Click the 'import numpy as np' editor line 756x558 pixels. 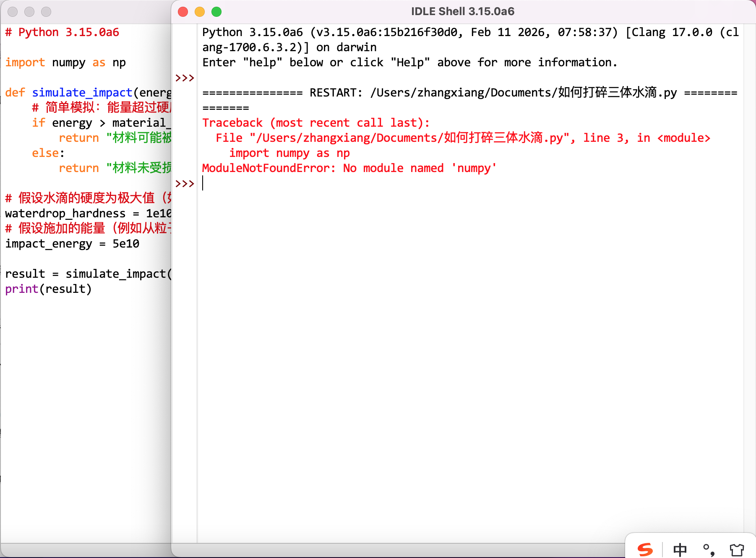pos(65,63)
